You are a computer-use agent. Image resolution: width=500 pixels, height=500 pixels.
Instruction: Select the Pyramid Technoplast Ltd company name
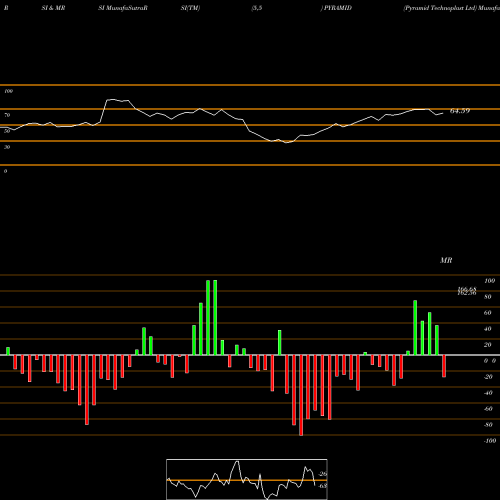click(440, 8)
